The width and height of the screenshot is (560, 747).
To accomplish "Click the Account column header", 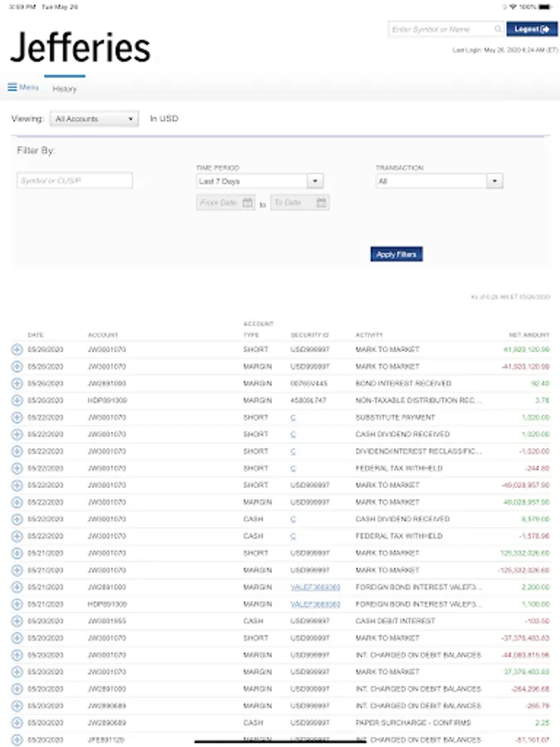I will point(103,335).
